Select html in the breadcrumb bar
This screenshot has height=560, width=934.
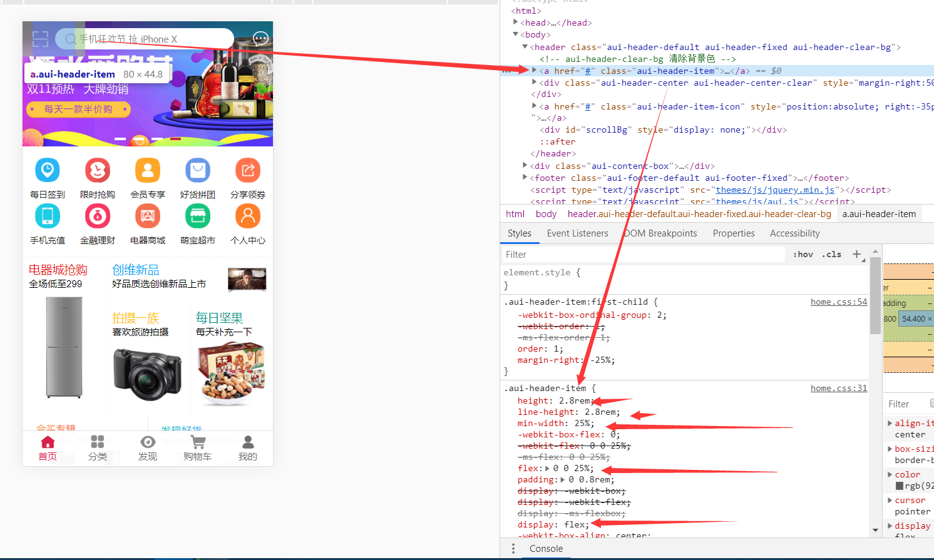pos(515,214)
